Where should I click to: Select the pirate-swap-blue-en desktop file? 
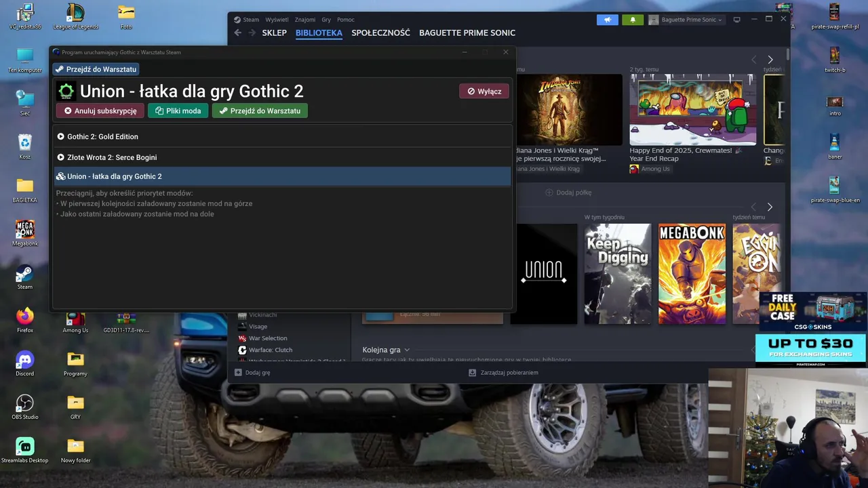(835, 190)
